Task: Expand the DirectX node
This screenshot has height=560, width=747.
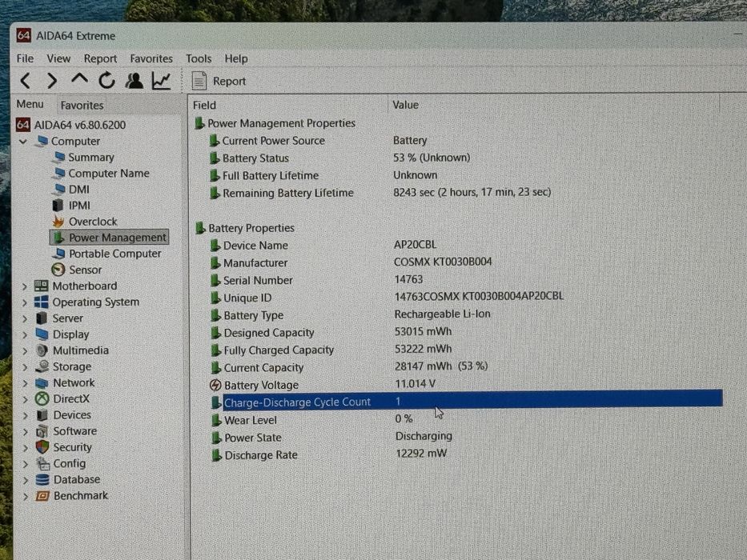Action: (24, 399)
